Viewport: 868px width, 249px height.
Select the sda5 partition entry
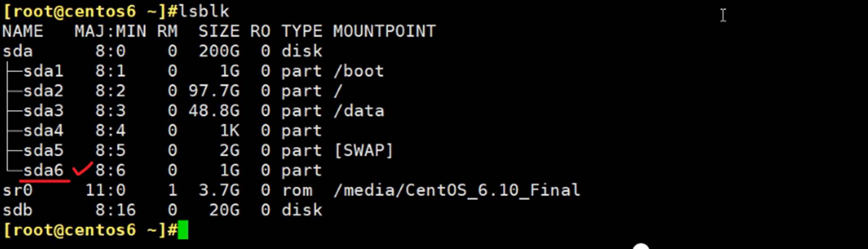(x=43, y=151)
